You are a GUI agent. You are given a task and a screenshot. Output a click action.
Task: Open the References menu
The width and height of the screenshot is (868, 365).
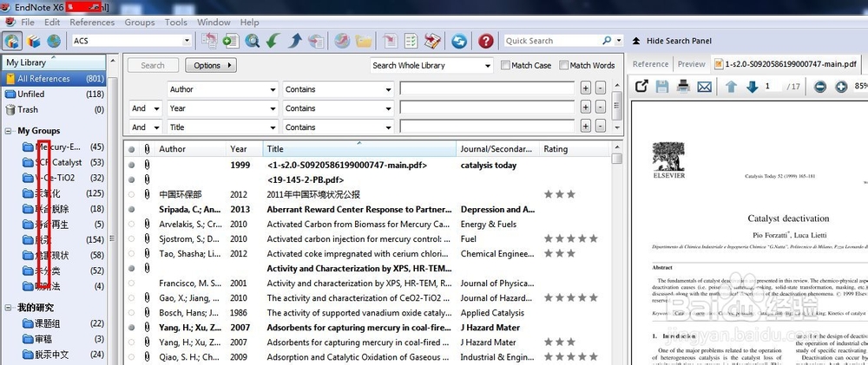click(92, 23)
